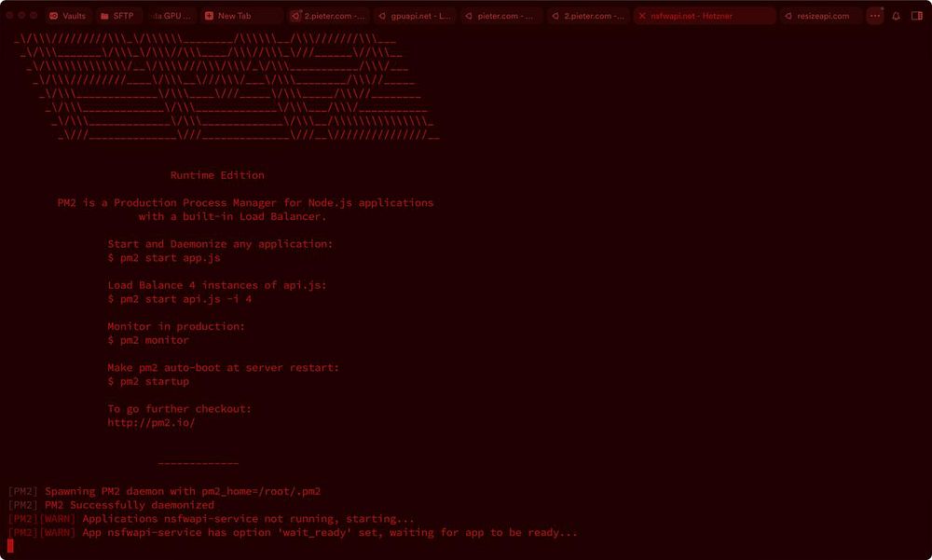Click 'Load Balance 4 instances of api.js:' text
Screen dimensions: 932x560
point(217,285)
